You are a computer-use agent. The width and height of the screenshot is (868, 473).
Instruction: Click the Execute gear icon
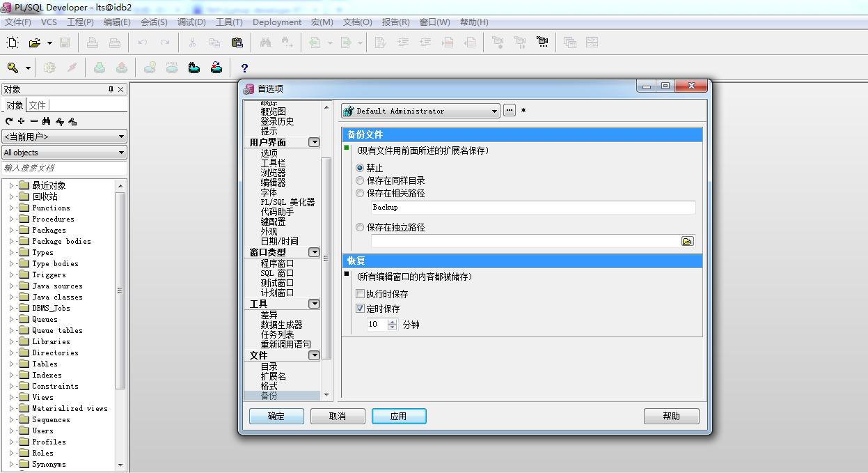tap(49, 68)
